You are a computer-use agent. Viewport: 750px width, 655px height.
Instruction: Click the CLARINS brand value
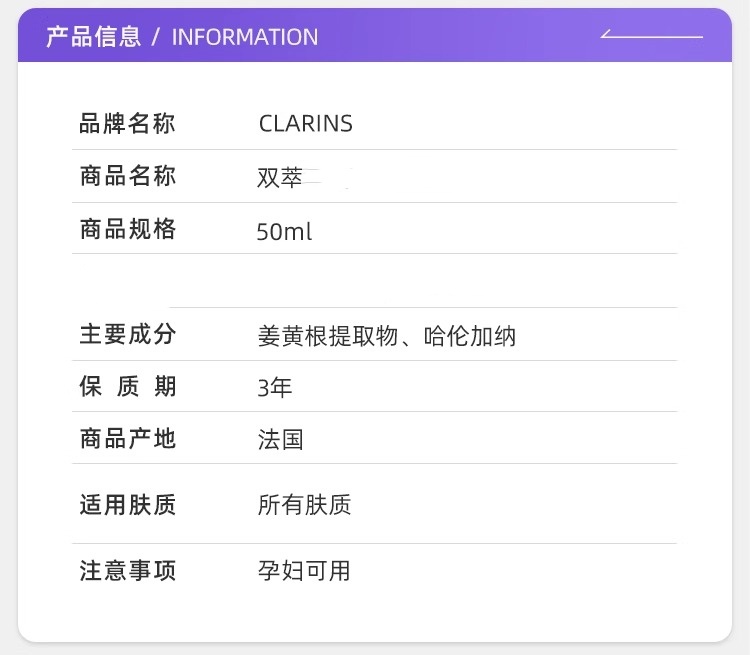pos(306,124)
